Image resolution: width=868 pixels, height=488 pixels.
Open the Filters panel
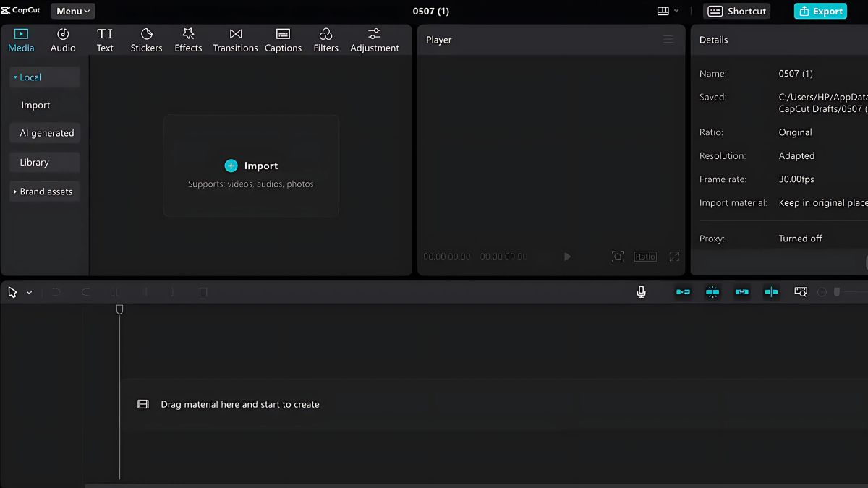click(x=325, y=39)
